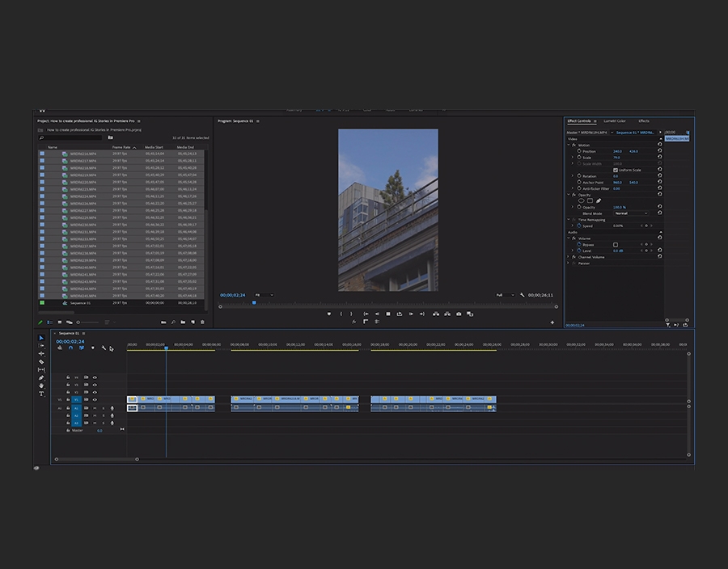Expand the Scale parameter
Screen dimensions: 728x569
[573, 158]
